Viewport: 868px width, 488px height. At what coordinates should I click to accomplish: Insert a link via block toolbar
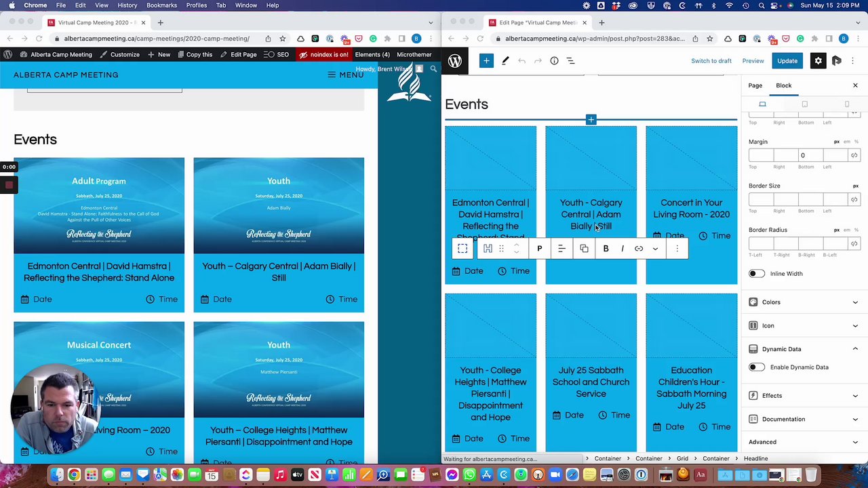639,249
